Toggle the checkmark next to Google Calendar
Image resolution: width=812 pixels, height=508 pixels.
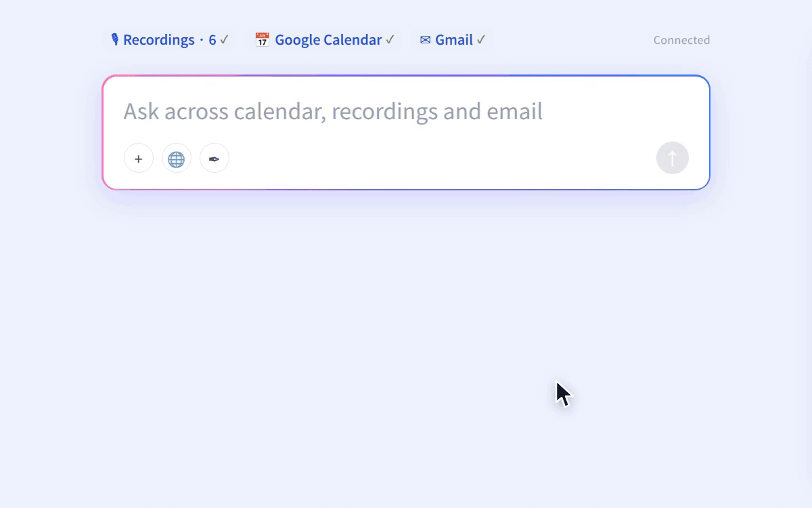390,40
